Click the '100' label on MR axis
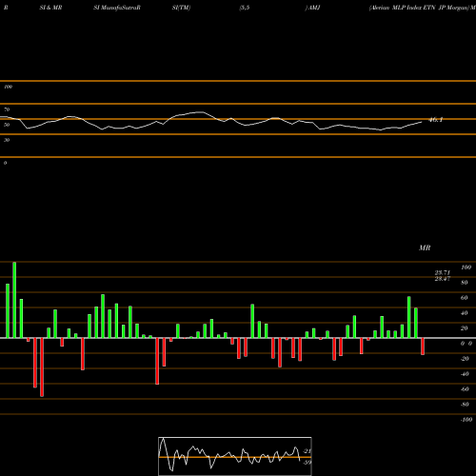 [466, 268]
